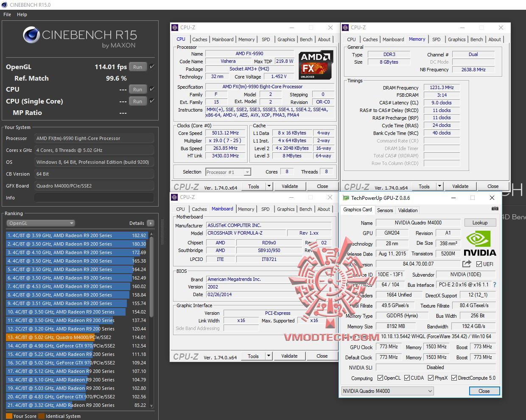Switch to Graphics tab in CPU-Z Mainboard window
This screenshot has width=526, height=420.
coord(285,209)
